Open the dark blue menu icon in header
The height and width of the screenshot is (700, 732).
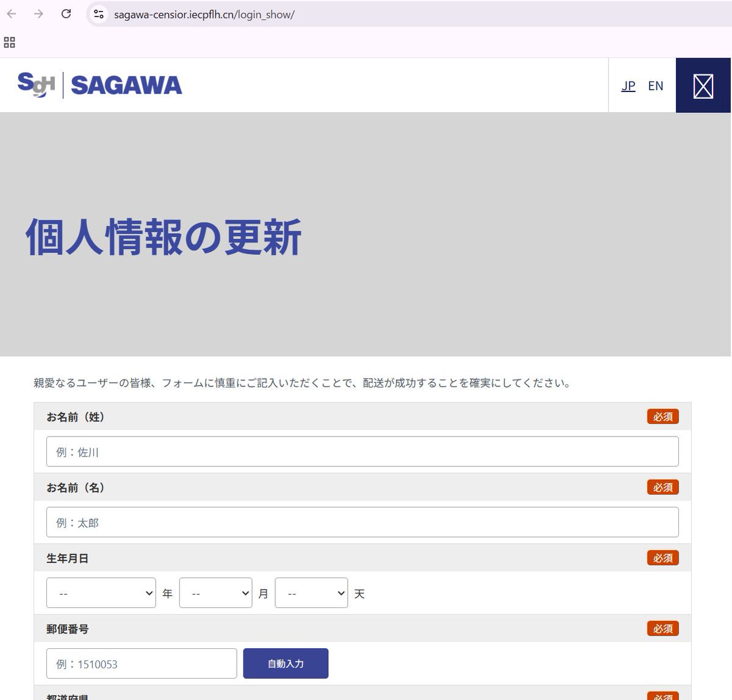(x=703, y=85)
